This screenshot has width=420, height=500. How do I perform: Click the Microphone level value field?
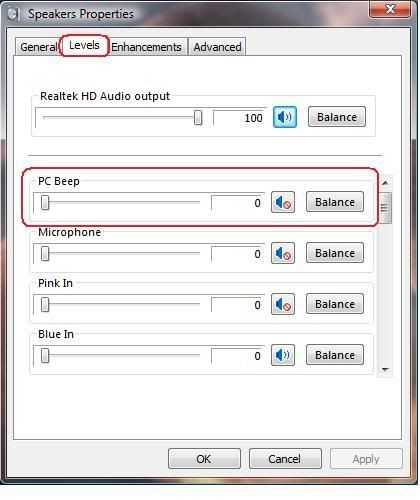click(x=238, y=254)
